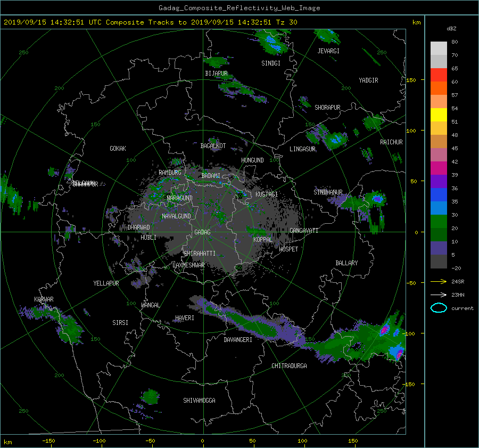Click the UTC Composite Tracks timestamp header
The height and width of the screenshot is (448, 479).
tap(150, 22)
